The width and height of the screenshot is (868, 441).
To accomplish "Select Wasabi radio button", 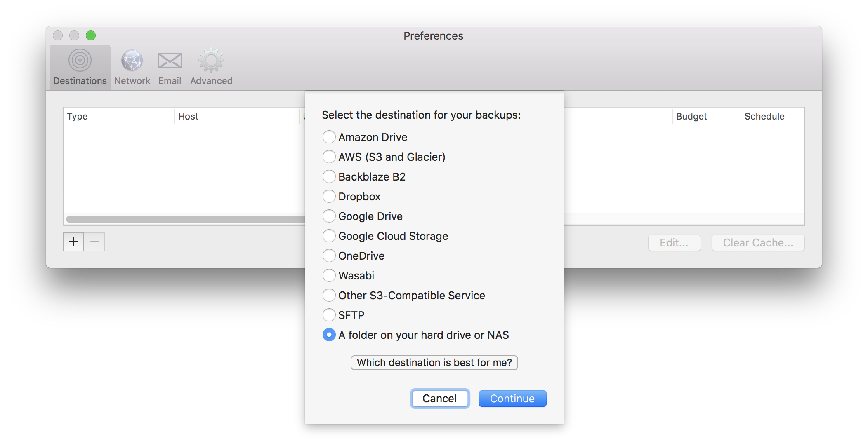I will coord(329,275).
